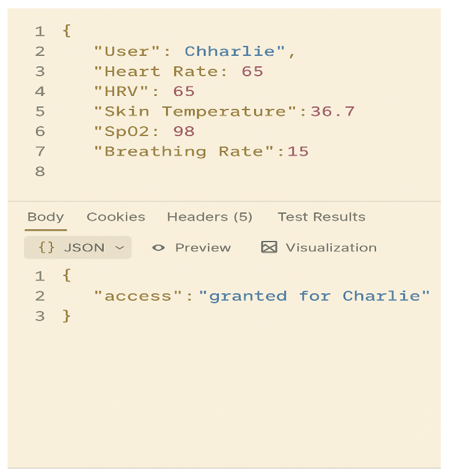Click the "granted for Charlie" response value
The image size is (449, 476).
pyautogui.click(x=314, y=296)
